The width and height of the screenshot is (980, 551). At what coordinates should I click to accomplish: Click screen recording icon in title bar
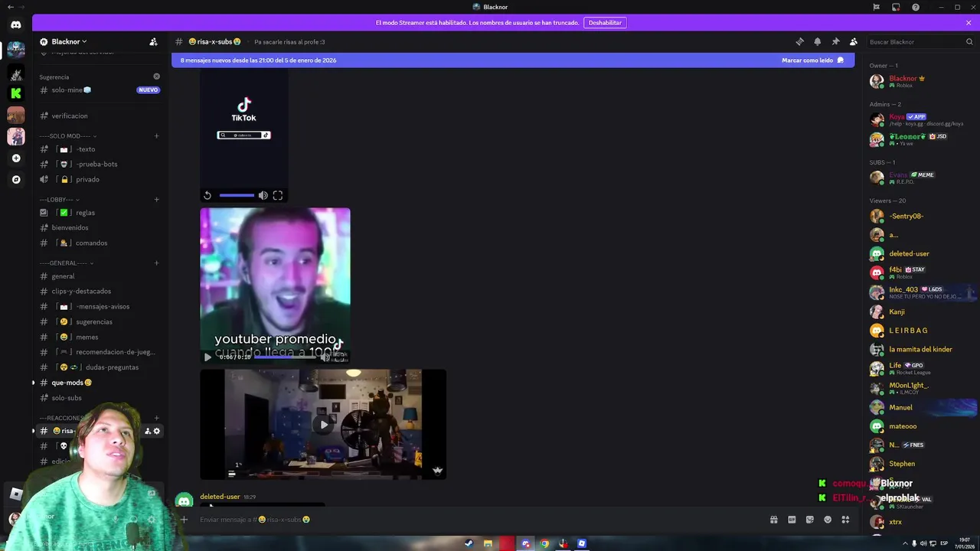[896, 7]
